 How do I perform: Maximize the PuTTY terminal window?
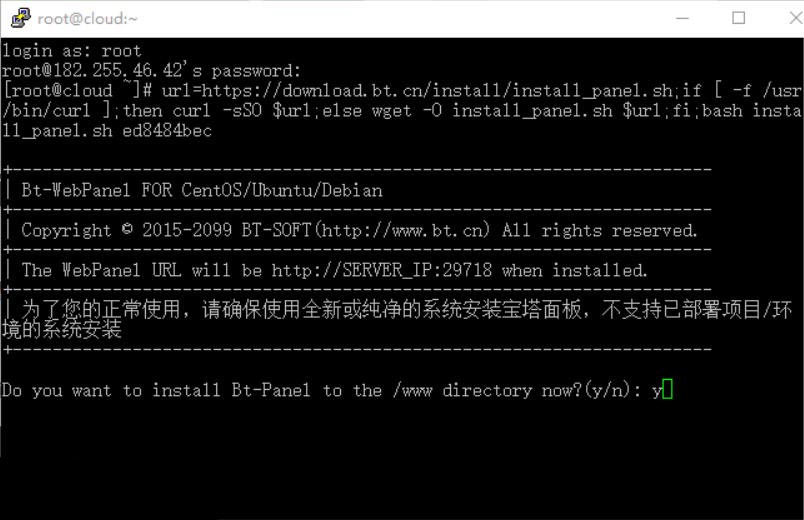point(739,18)
